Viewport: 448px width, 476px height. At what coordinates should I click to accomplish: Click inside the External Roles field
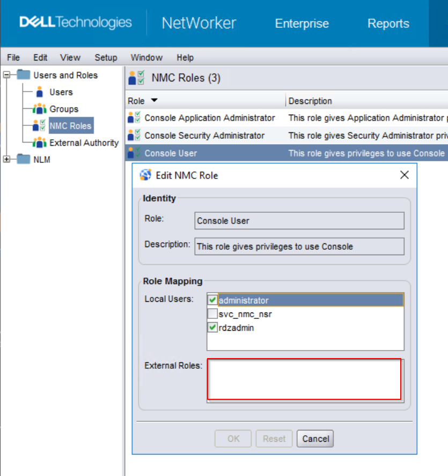pyautogui.click(x=305, y=378)
